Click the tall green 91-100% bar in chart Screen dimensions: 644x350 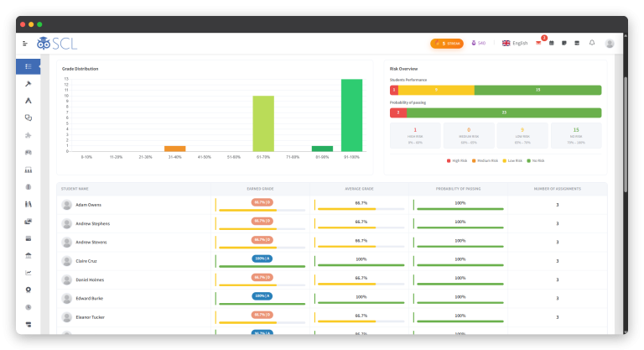tap(351, 115)
